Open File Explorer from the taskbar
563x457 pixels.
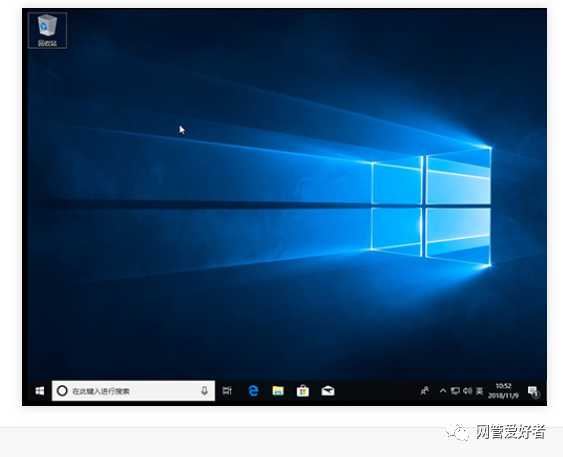[278, 391]
